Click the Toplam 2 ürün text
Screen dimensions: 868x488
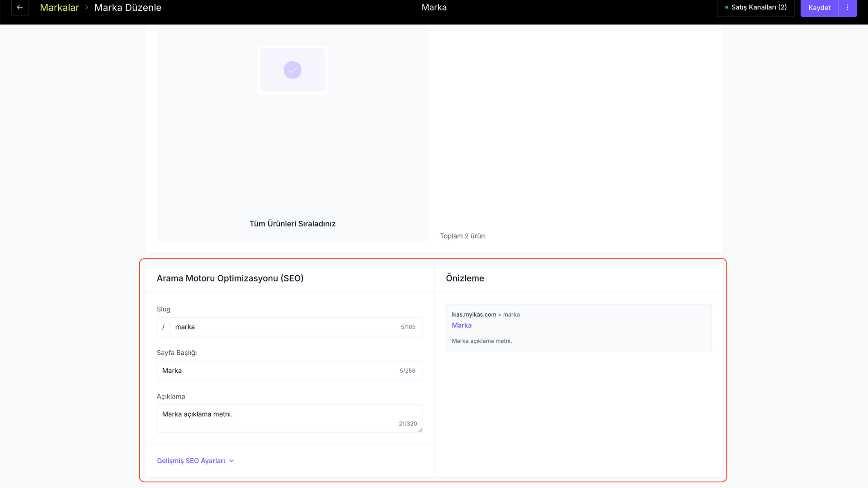point(462,236)
